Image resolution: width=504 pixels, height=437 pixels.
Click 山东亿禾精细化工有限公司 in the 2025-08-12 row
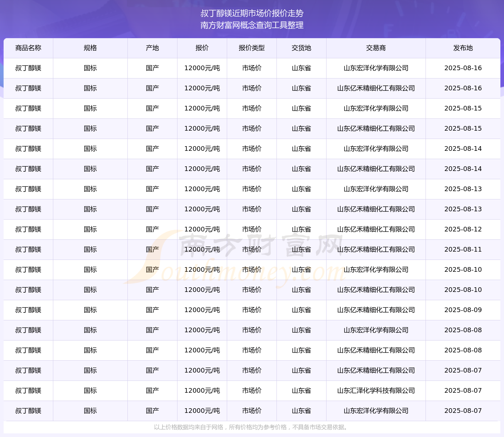(x=376, y=229)
